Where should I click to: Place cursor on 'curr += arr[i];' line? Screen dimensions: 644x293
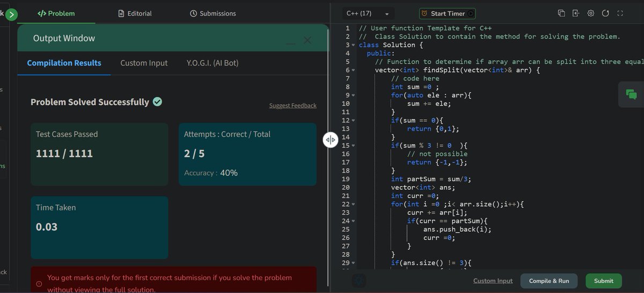coord(437,213)
